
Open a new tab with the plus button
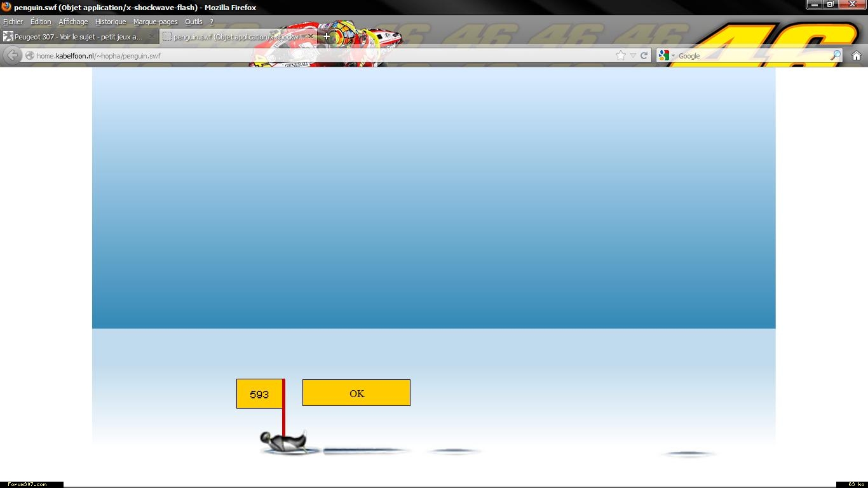point(327,36)
